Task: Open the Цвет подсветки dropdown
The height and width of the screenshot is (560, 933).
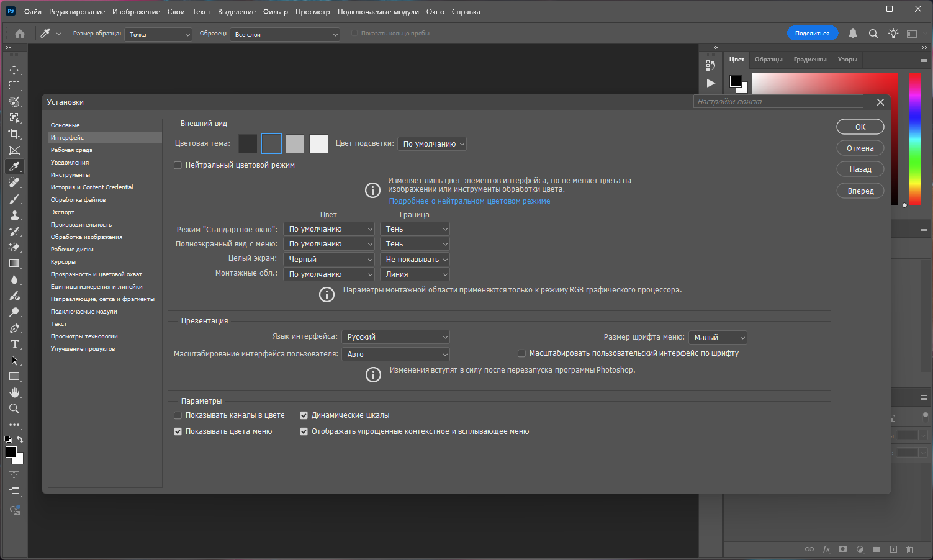Action: click(x=432, y=144)
